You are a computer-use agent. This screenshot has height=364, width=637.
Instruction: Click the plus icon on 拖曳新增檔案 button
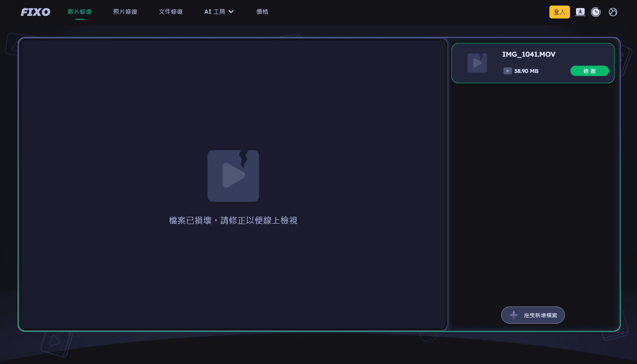point(514,315)
